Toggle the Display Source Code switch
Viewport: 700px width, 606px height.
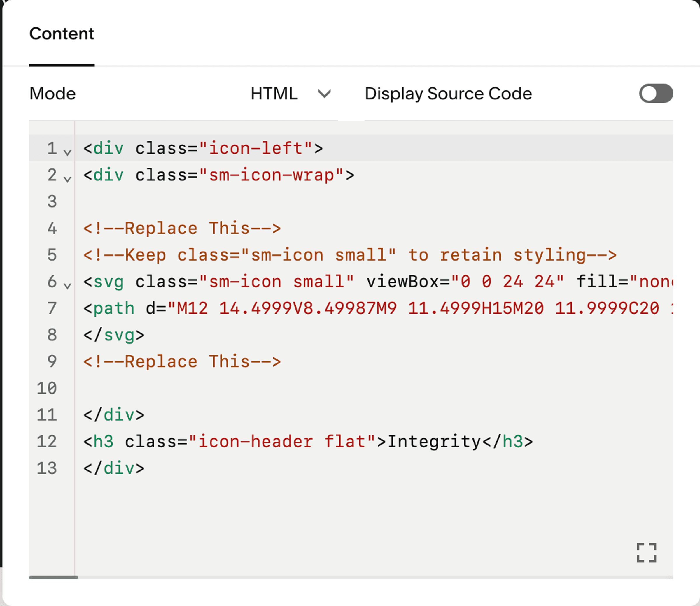click(656, 93)
